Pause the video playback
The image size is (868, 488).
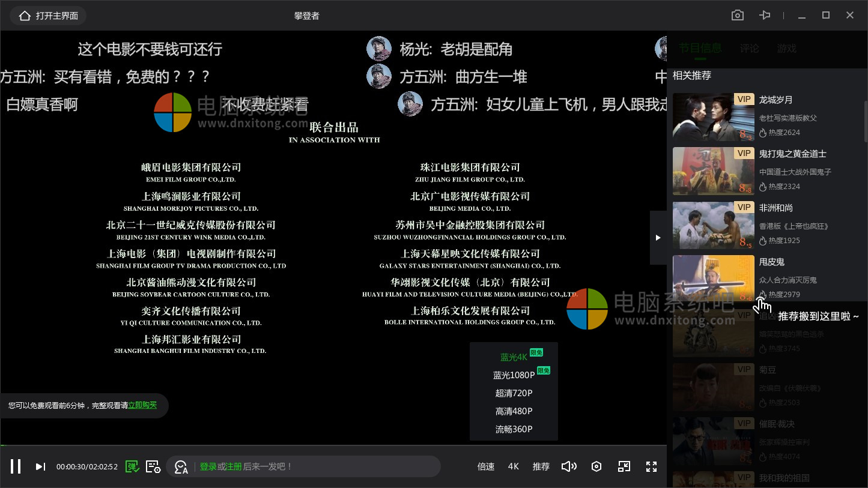point(16,466)
